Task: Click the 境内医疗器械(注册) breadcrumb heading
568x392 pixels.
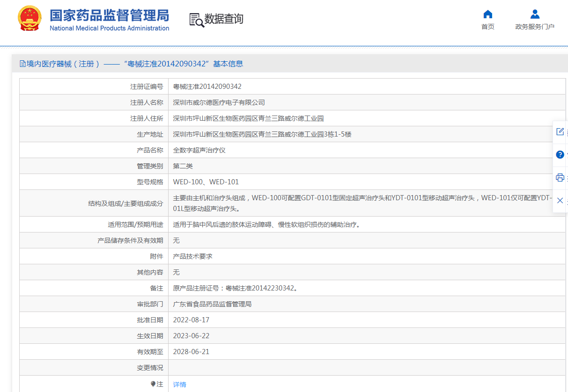Action: [x=64, y=64]
